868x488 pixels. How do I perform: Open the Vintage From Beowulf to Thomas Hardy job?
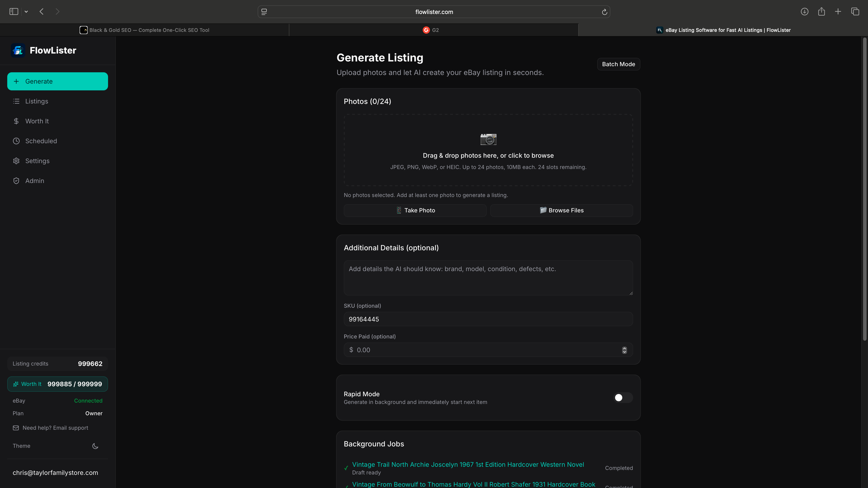click(473, 484)
